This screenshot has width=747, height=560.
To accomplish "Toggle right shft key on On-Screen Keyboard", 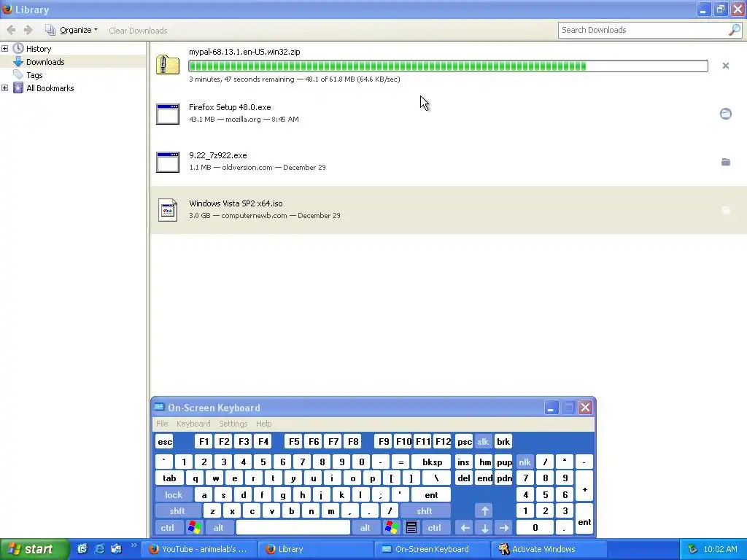I will coord(425,511).
